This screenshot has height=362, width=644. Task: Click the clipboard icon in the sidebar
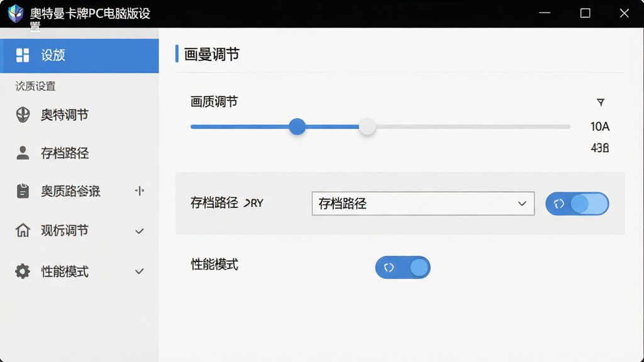(23, 191)
